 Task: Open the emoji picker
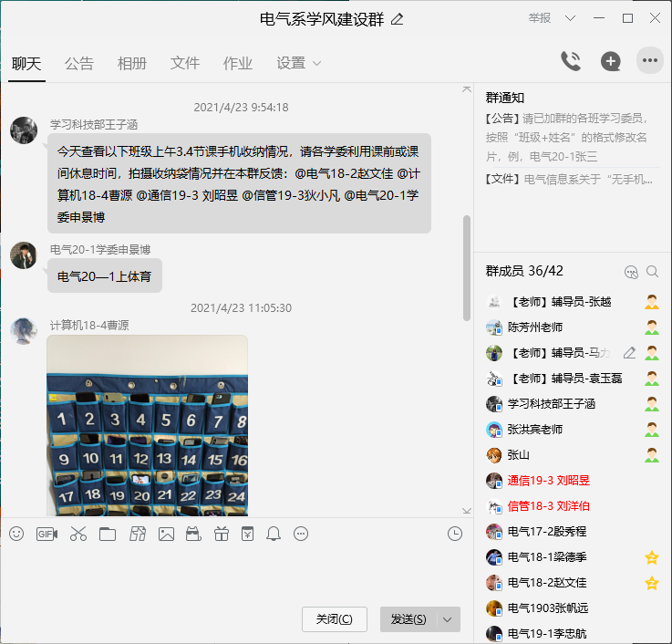click(16, 534)
